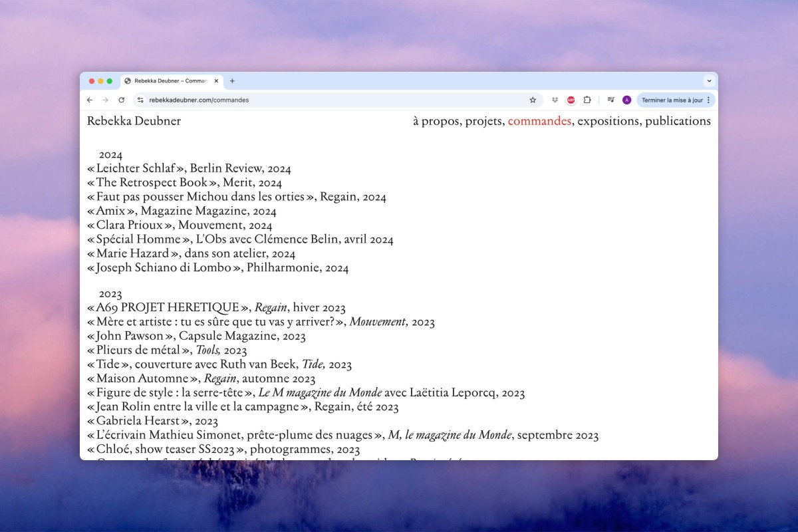View site information icon in address bar
Image resolution: width=798 pixels, height=532 pixels.
click(140, 100)
